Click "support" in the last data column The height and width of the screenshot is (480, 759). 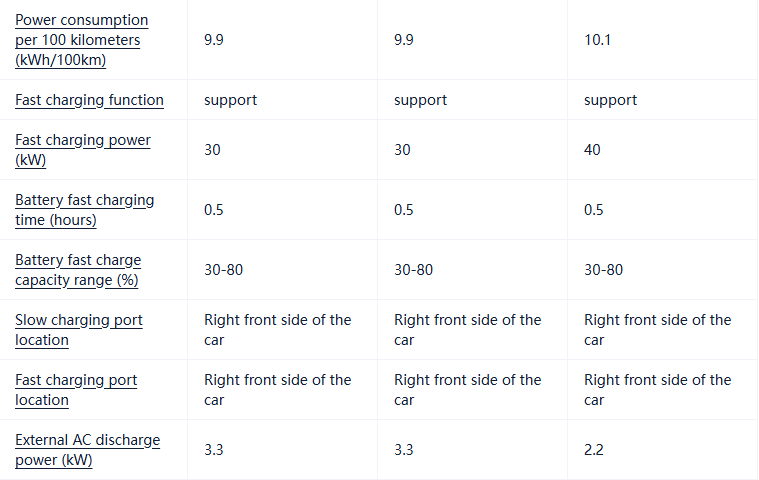tap(610, 100)
